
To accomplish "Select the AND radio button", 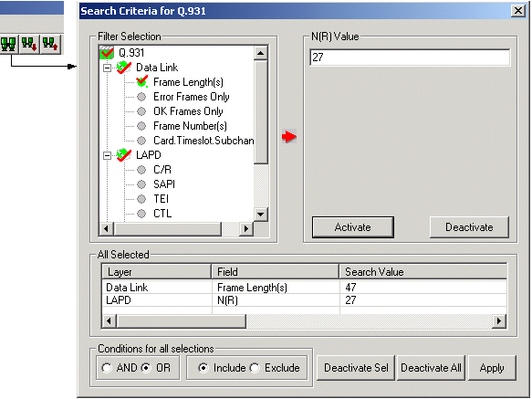I will click(x=107, y=368).
